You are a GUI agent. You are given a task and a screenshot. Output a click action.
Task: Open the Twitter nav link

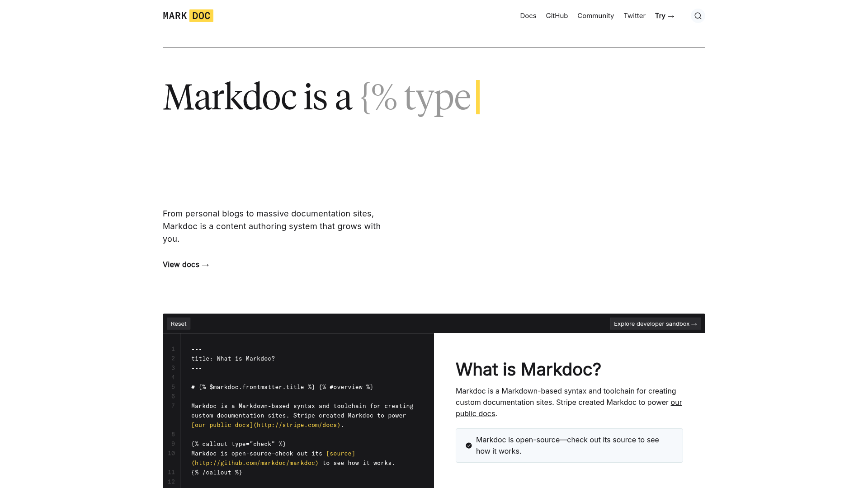634,16
